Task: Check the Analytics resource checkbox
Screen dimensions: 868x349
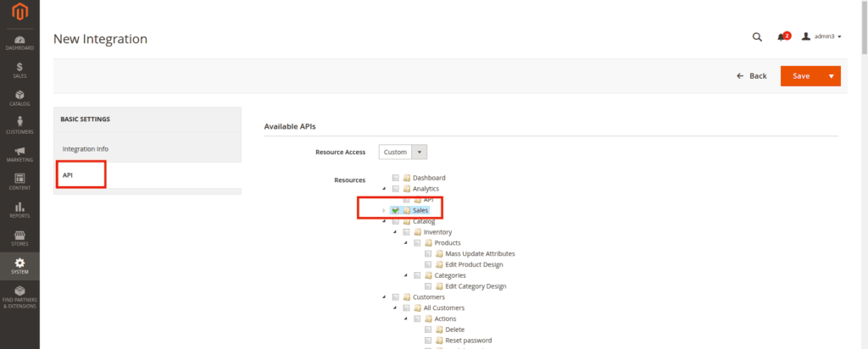Action: 395,189
